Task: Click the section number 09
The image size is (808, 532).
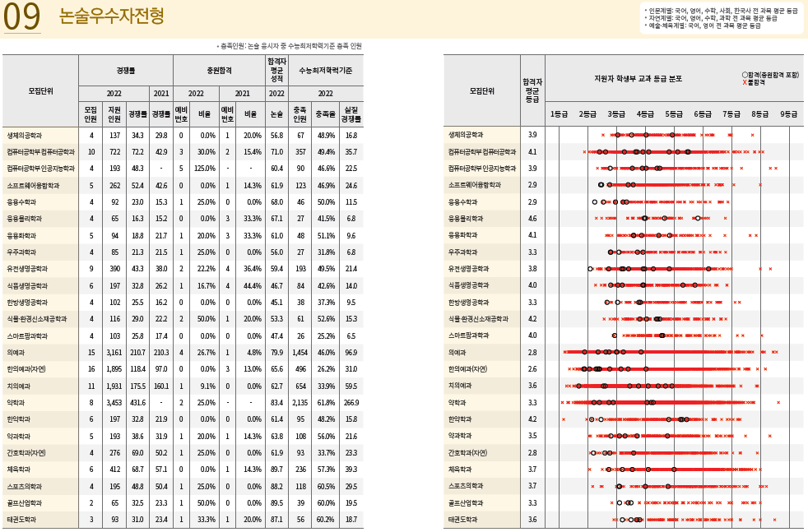Action: tap(21, 16)
